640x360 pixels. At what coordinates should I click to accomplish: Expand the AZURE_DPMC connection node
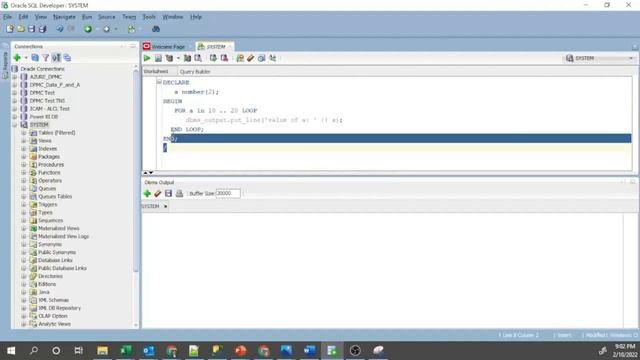click(15, 77)
